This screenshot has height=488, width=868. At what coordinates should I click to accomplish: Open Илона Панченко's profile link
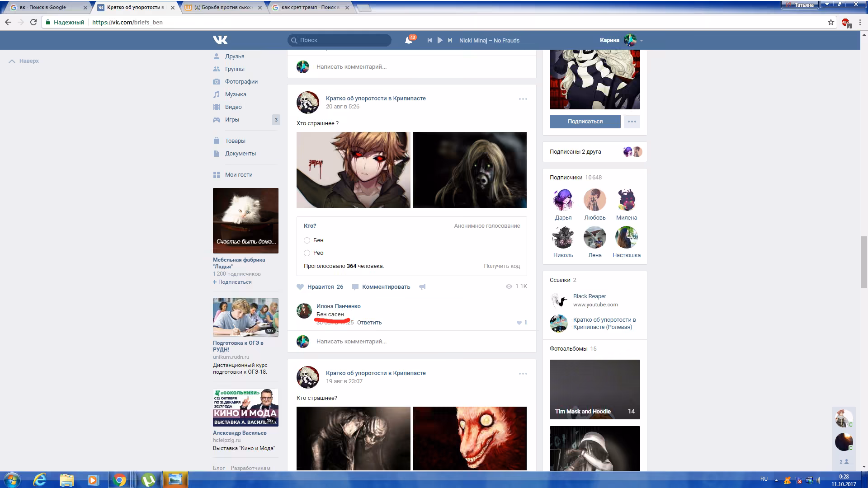pos(339,306)
